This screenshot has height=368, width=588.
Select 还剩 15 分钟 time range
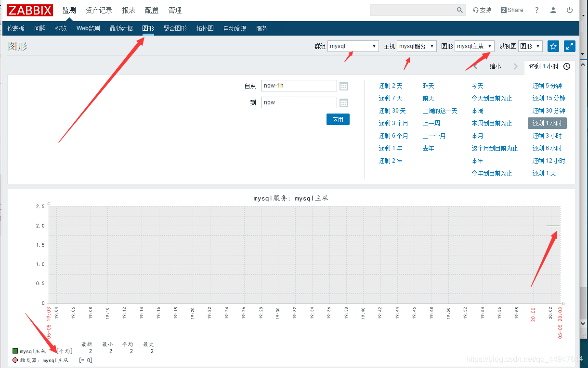click(x=549, y=98)
